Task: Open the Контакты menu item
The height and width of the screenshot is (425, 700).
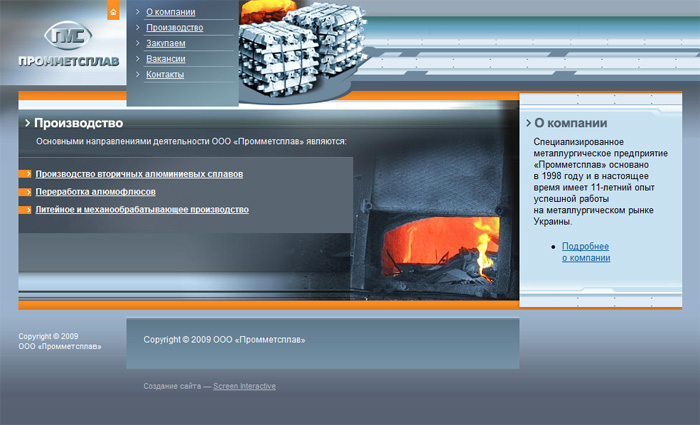Action: click(165, 75)
